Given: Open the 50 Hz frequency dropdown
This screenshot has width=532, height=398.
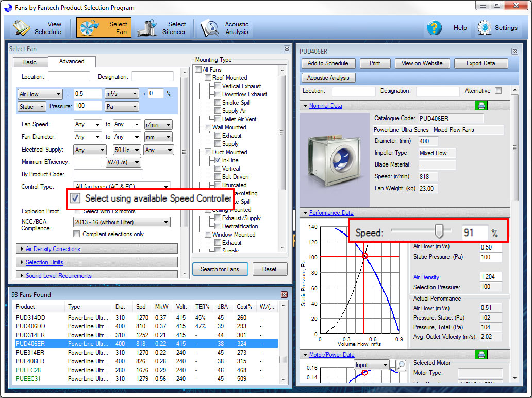Looking at the screenshot, I should [127, 150].
